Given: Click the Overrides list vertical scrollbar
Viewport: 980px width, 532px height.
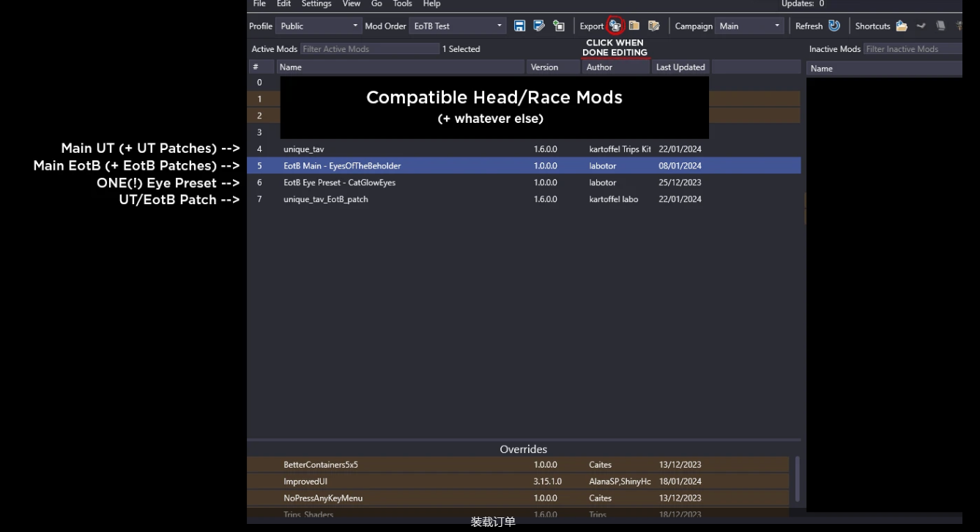Looking at the screenshot, I should [x=797, y=479].
